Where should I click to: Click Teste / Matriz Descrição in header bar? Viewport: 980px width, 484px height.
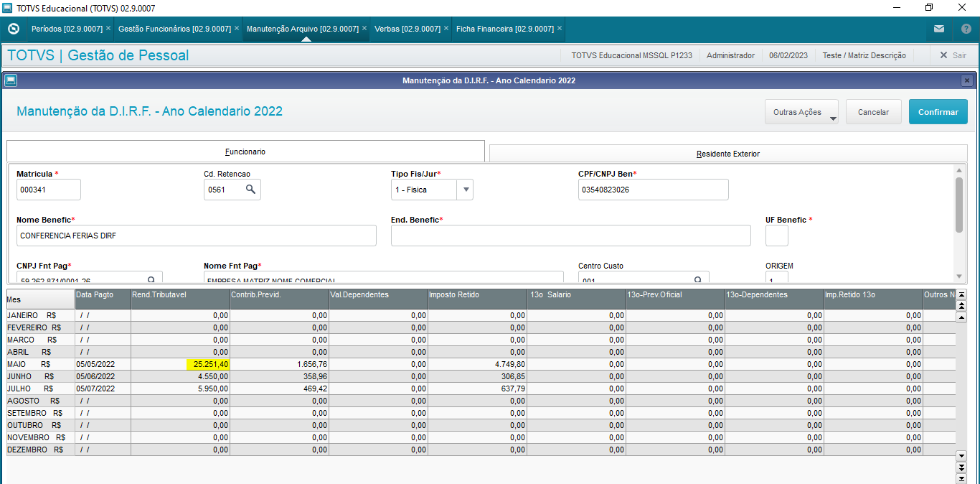tap(864, 55)
